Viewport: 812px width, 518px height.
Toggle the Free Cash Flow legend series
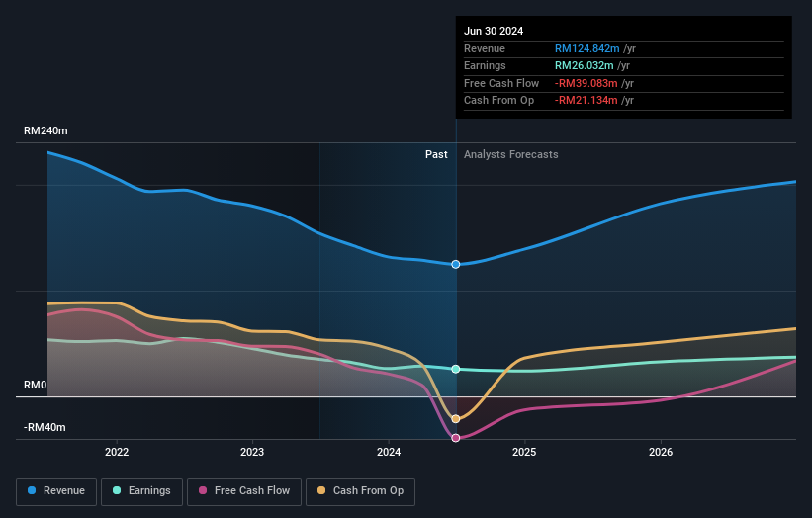244,491
